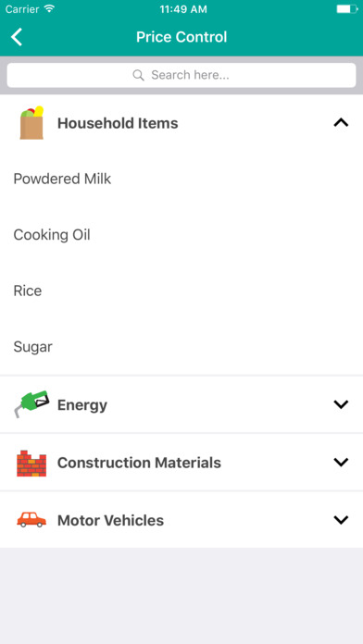363x644 pixels.
Task: Open the Rice price entry
Action: click(x=181, y=291)
